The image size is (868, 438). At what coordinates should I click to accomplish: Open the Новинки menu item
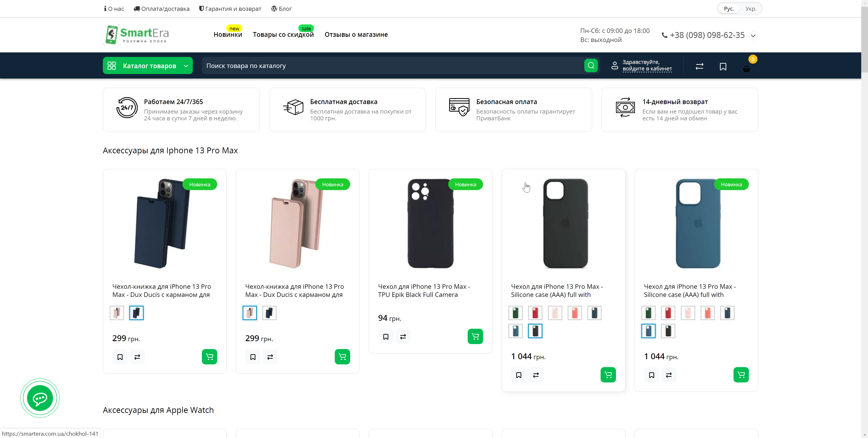[228, 34]
